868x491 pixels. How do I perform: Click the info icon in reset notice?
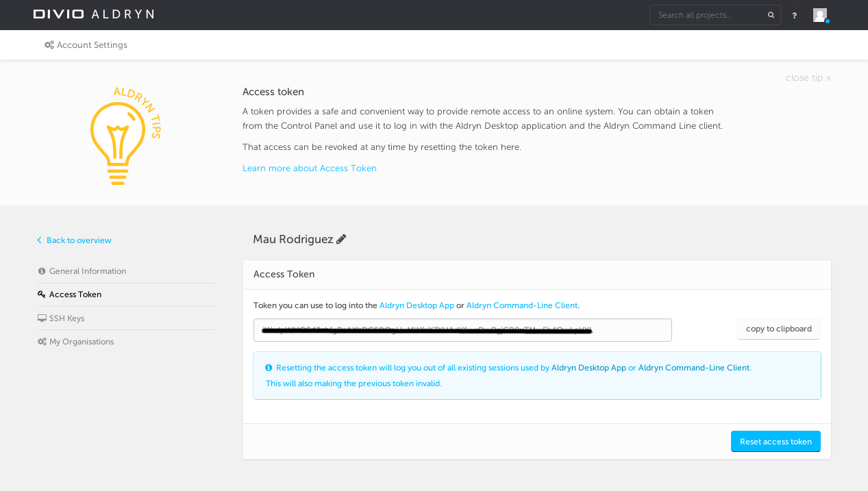[x=269, y=368]
